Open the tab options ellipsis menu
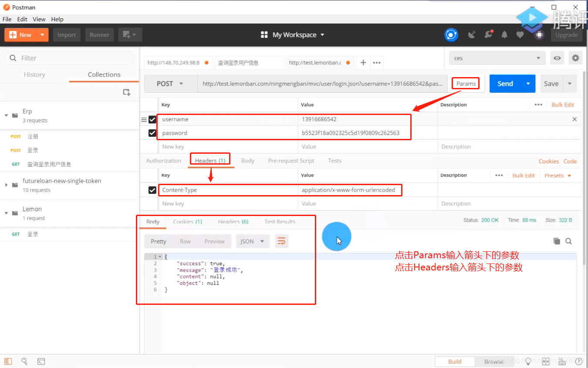The image size is (588, 368). [377, 63]
